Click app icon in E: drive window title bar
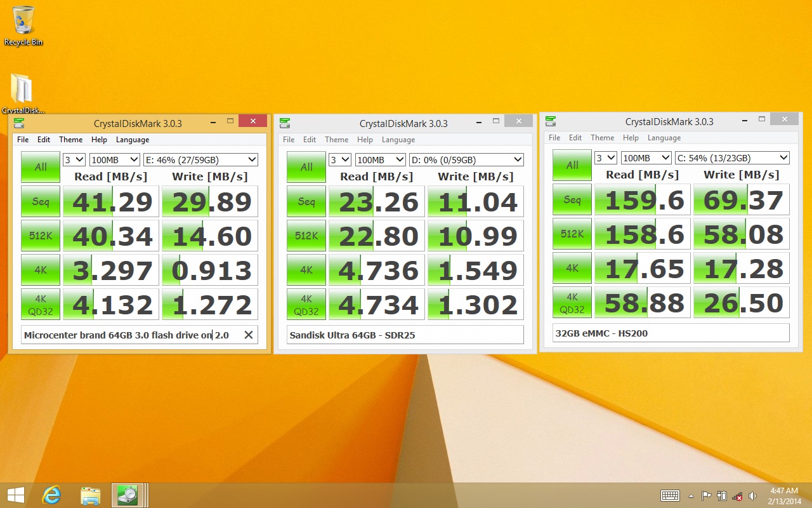The image size is (812, 508). point(20,123)
